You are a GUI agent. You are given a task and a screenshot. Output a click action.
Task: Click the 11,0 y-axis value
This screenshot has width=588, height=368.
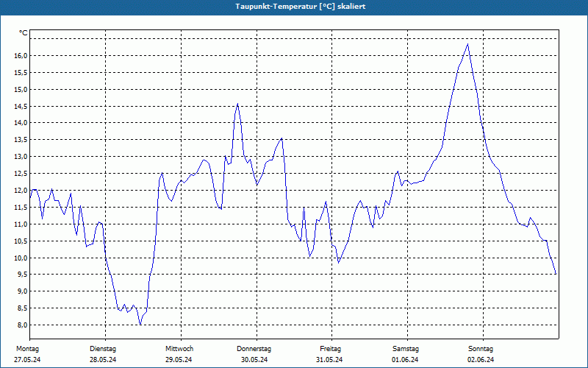(21, 224)
